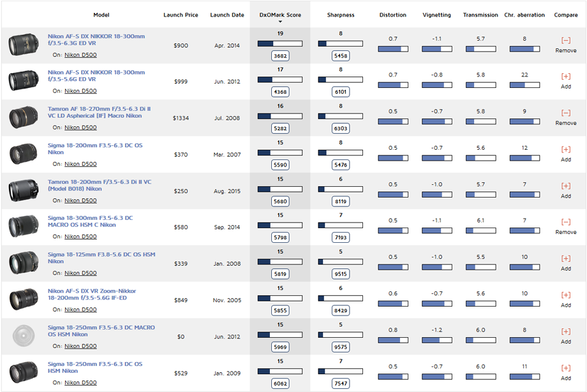Add Nikon Zoom-Nikkor 18-200mm to comparison
This screenshot has width=587, height=392.
(566, 300)
